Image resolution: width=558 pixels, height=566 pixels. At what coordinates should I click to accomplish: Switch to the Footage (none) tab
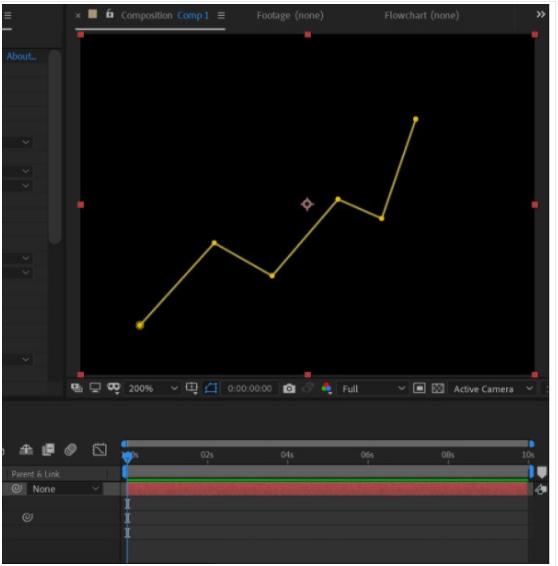[290, 16]
